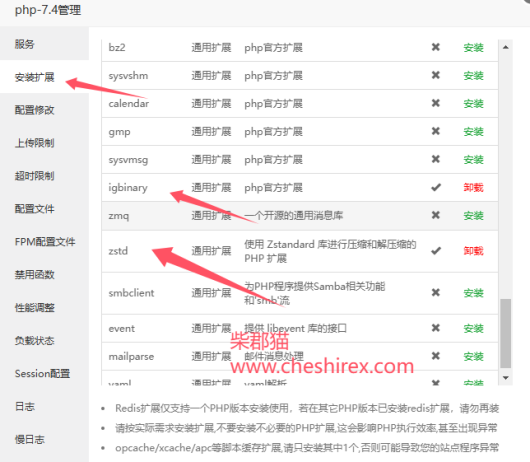
Task: Click the scrollbar up arrow
Action: tap(506, 47)
